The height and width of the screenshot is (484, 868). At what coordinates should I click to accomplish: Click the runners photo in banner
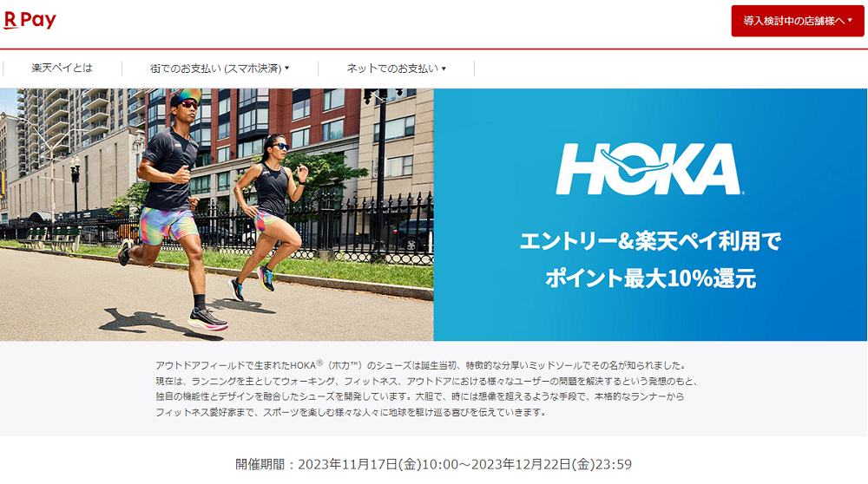click(216, 214)
